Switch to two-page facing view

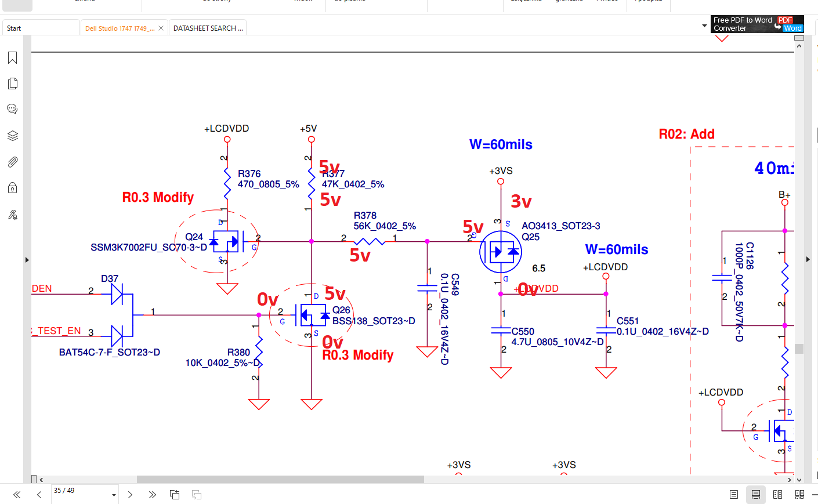click(x=777, y=495)
